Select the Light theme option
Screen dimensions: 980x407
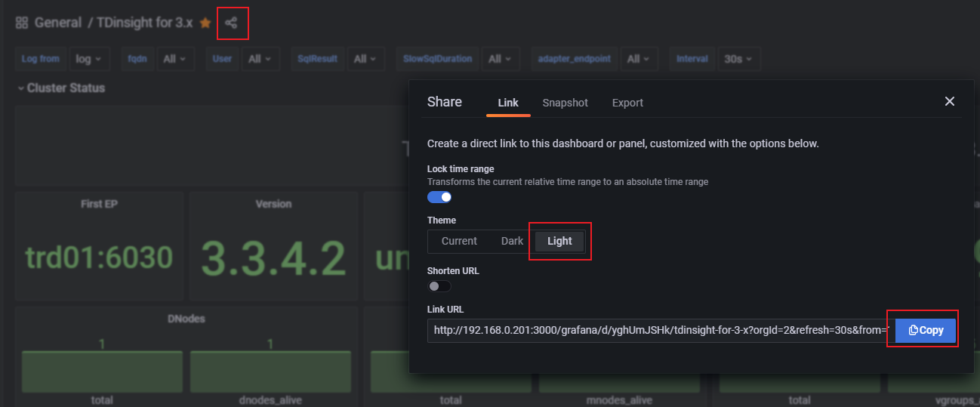[x=559, y=241]
